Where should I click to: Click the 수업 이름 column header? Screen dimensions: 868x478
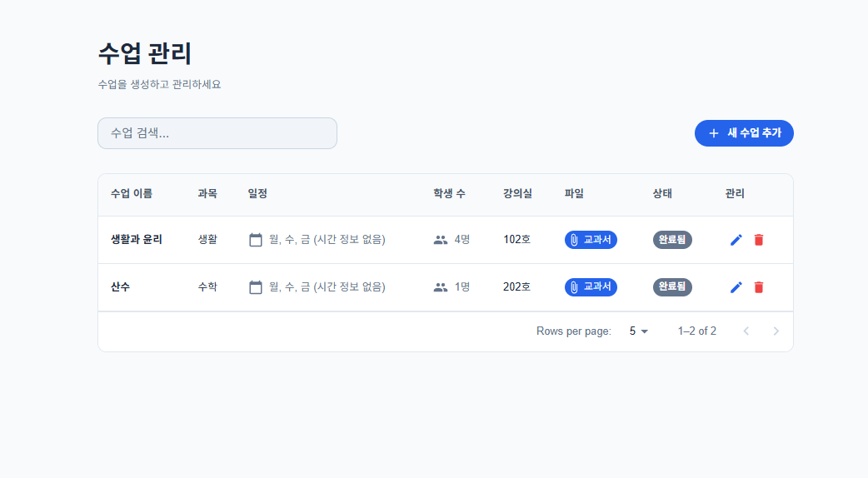pyautogui.click(x=132, y=194)
